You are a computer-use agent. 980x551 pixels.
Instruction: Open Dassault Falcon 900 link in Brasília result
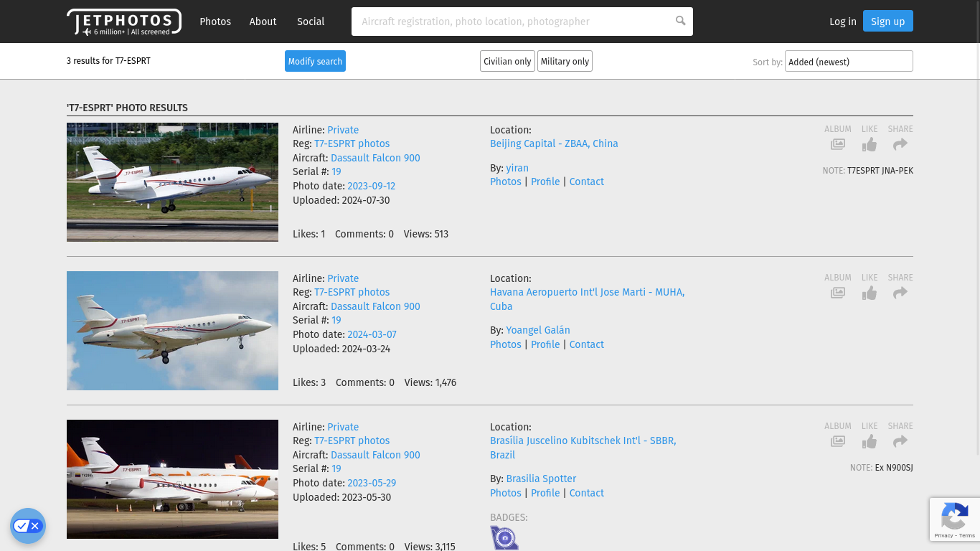click(375, 455)
